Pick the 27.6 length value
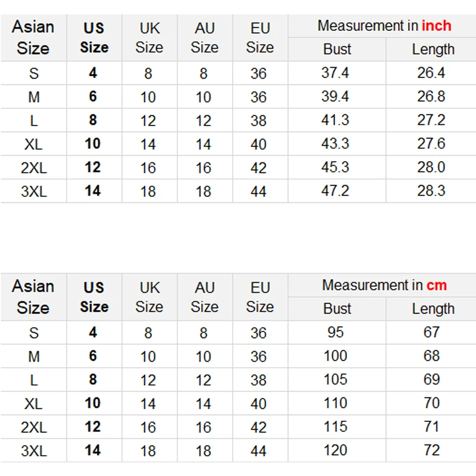The width and height of the screenshot is (476, 476). [431, 143]
